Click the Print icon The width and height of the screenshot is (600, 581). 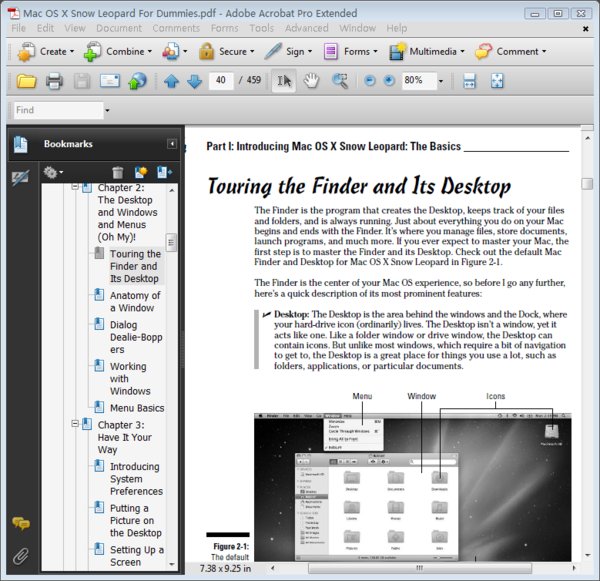click(54, 81)
